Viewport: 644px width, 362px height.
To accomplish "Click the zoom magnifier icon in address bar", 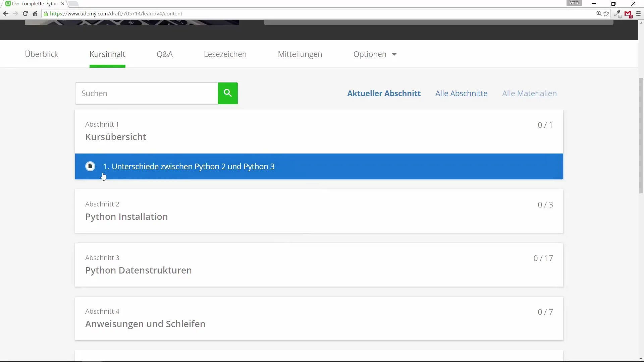I will (599, 14).
